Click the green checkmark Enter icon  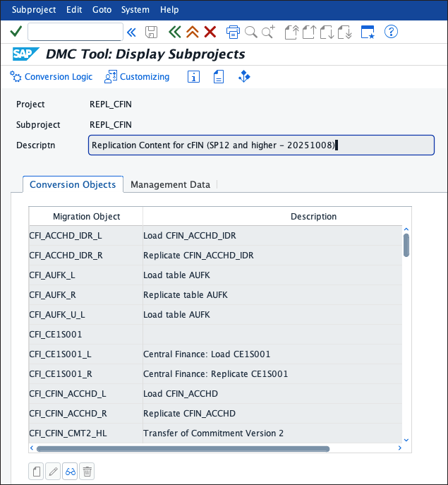click(16, 32)
